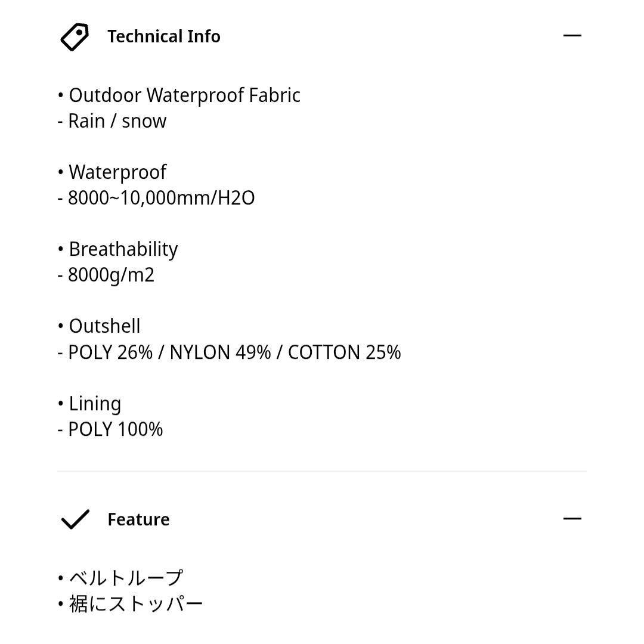Click the bullet point before Outshell

[x=60, y=326]
